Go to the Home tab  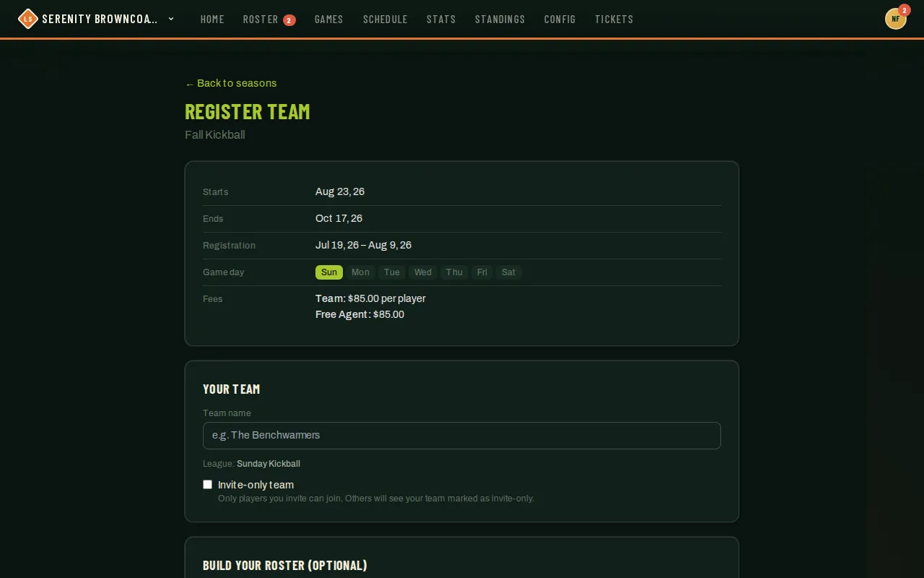[x=212, y=20]
